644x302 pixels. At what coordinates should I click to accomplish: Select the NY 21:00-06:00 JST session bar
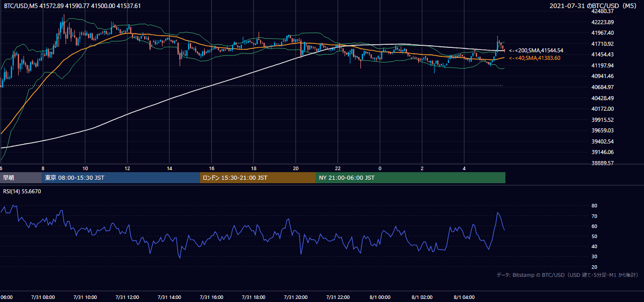pos(411,178)
